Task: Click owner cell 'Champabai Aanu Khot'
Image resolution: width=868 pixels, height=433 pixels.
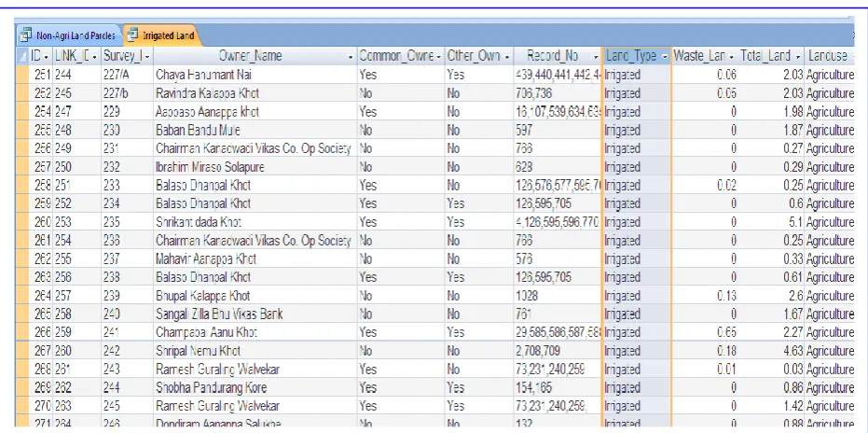Action: (255, 332)
